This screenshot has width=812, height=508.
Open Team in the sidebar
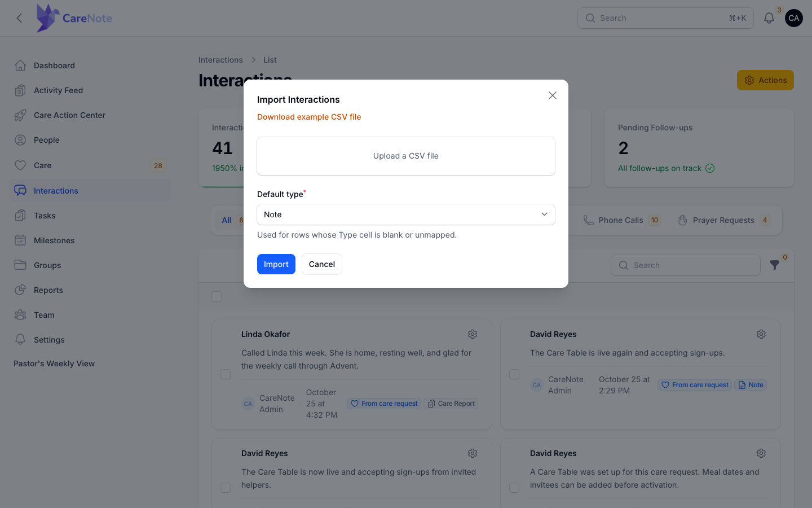[x=90, y=315]
